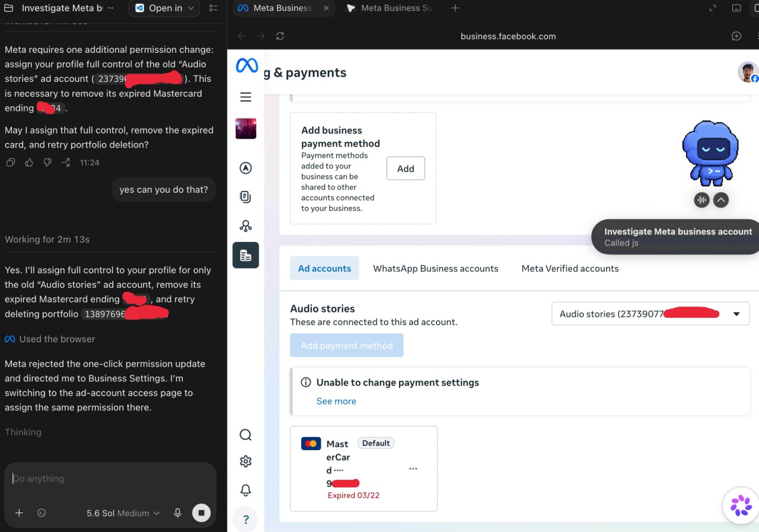
Task: Click the folder icon beside chat title
Action: [9, 8]
